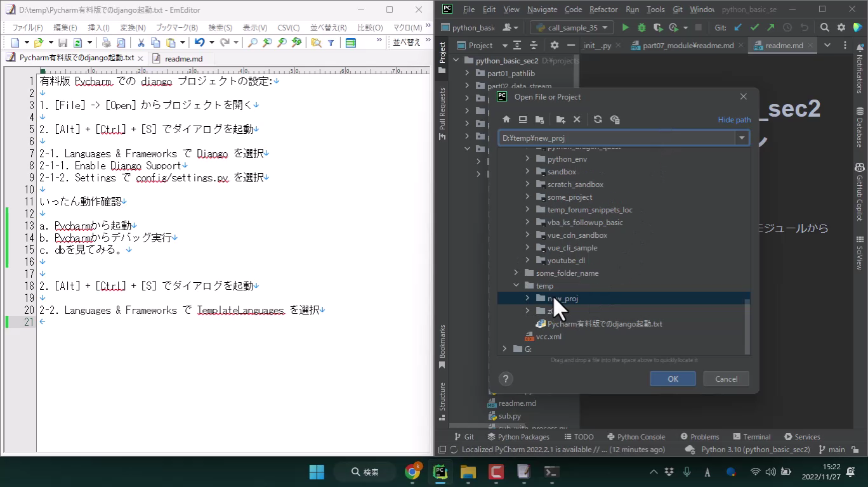This screenshot has width=868, height=487.
Task: Click the Home directory icon in dialog
Action: pos(506,119)
